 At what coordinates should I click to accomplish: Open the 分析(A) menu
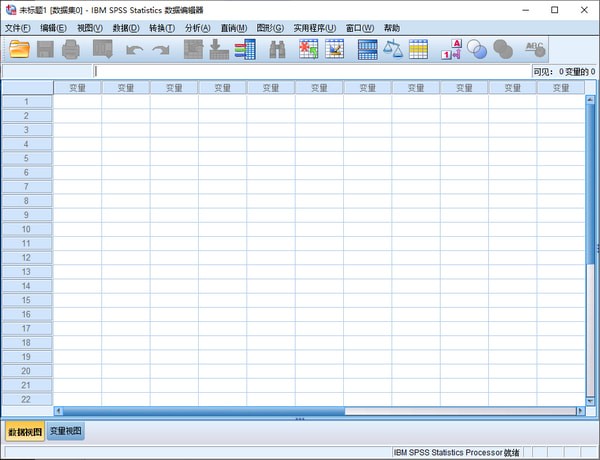(x=197, y=28)
